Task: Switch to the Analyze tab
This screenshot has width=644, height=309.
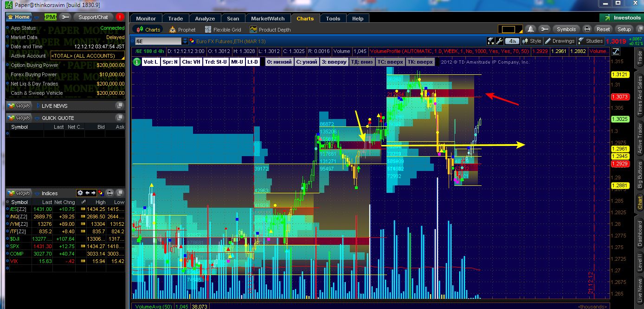Action: click(205, 19)
